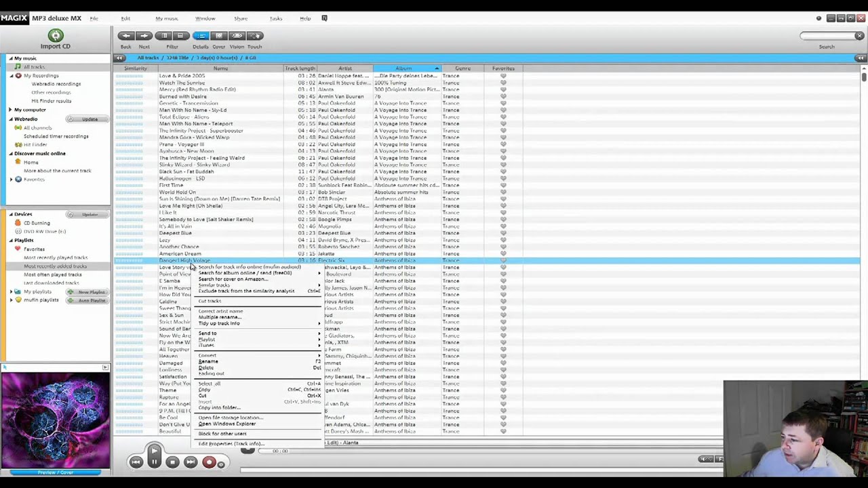This screenshot has height=488, width=868.
Task: Click the previous track button in player
Action: 136,462
